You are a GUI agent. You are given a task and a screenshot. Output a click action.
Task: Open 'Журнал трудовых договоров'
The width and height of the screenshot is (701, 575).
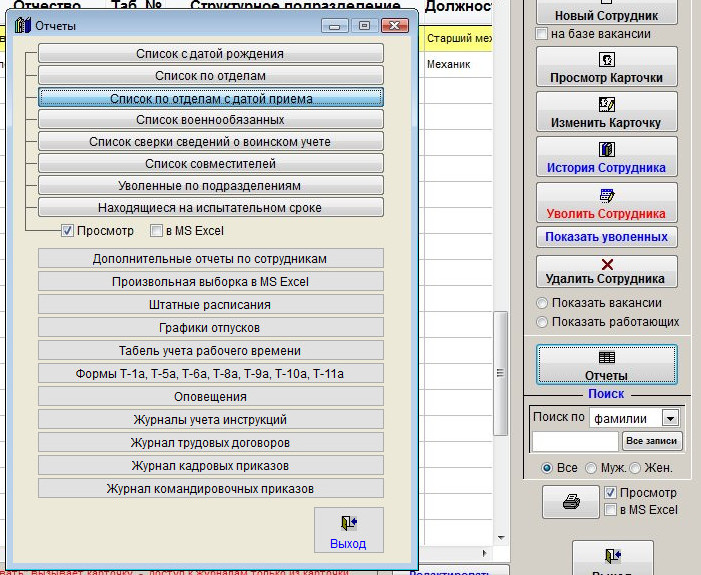tap(211, 443)
